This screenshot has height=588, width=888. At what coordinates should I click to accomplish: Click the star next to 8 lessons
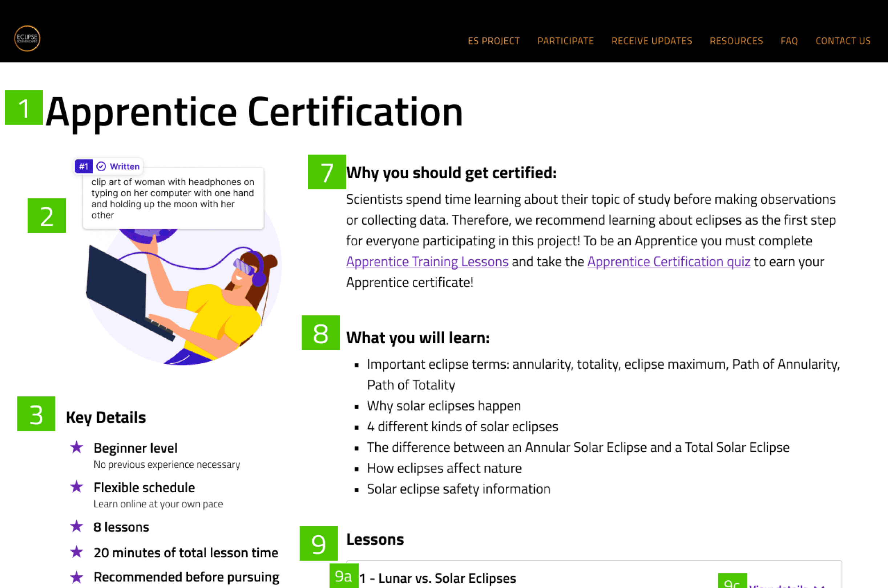pos(77,526)
